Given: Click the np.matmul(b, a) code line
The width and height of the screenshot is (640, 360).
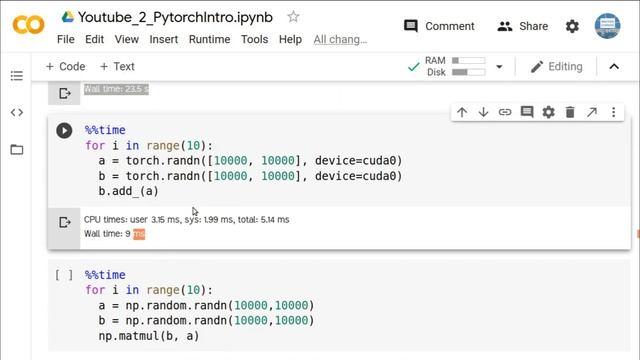Looking at the screenshot, I should [149, 336].
